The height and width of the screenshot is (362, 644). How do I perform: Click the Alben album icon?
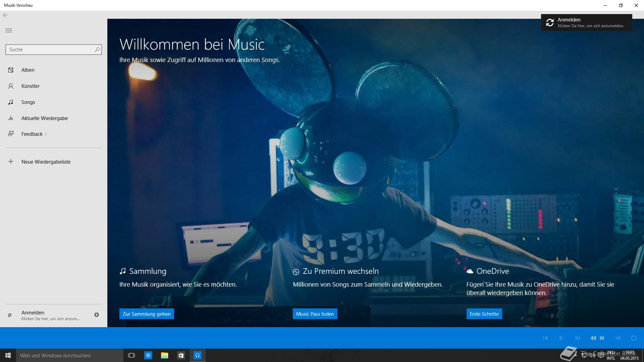[11, 70]
